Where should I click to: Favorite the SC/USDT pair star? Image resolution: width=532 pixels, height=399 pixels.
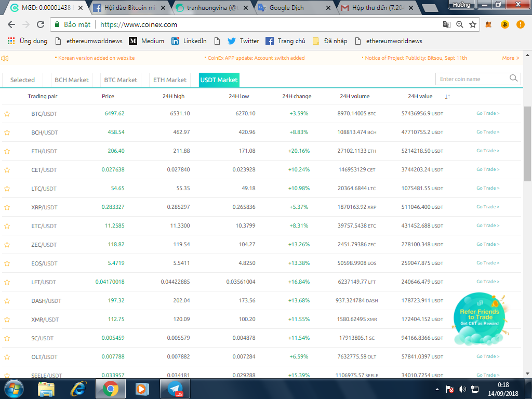[x=7, y=338]
